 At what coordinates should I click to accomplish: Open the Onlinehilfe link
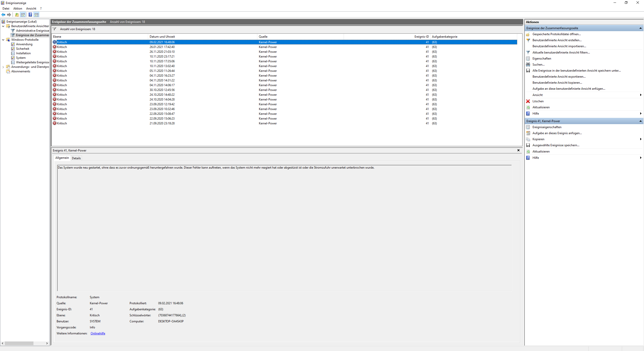[98, 333]
